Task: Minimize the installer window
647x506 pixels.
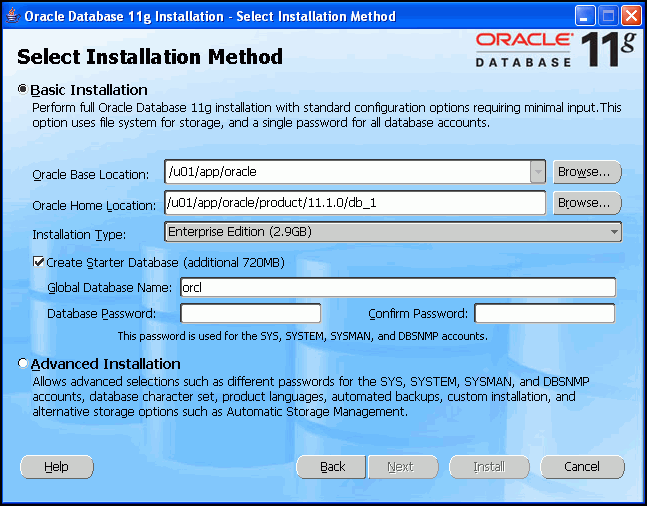Action: point(587,16)
